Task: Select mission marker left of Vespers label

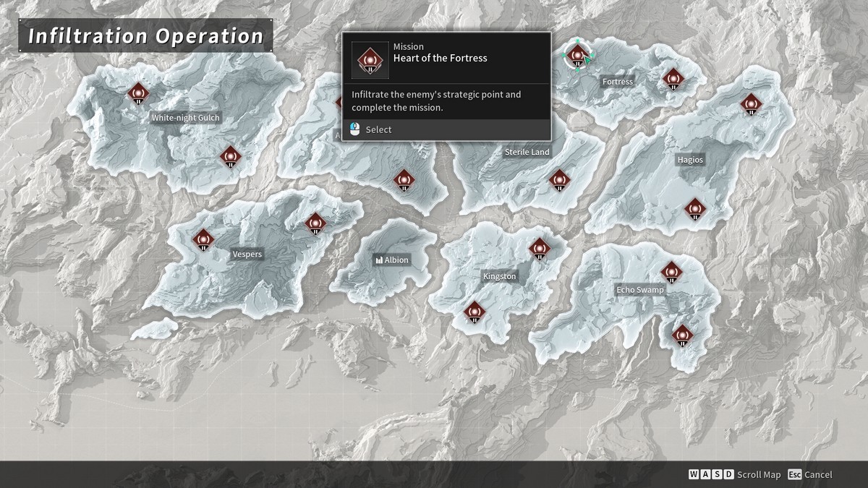Action: point(203,239)
